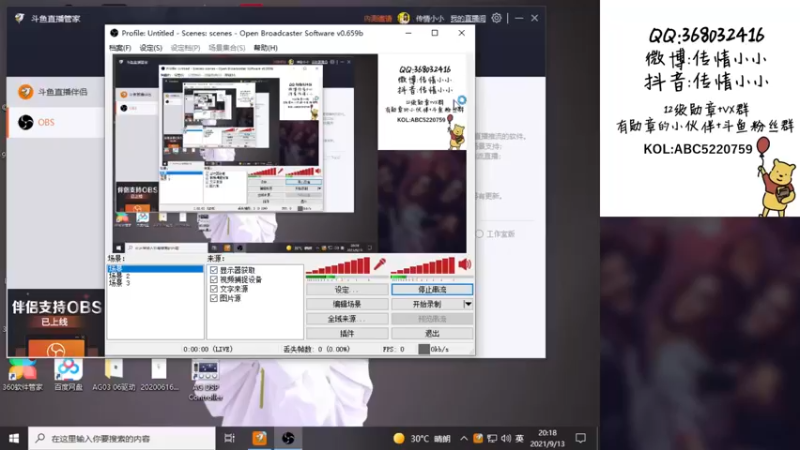This screenshot has width=800, height=450.
Task: Switch the 英 input method indicator
Action: coord(519,438)
